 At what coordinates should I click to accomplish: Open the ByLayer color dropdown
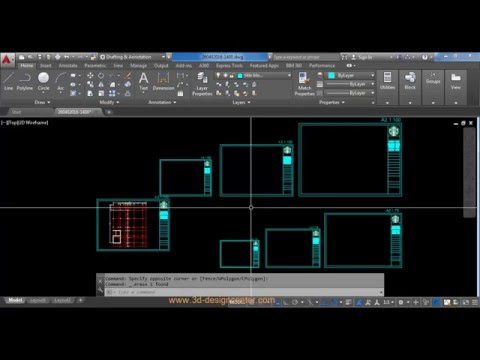pyautogui.click(x=351, y=76)
